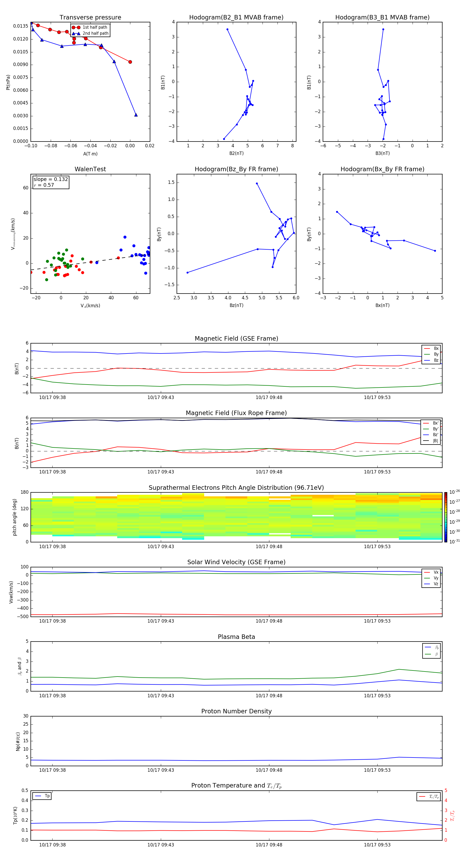Click the topmost point in the B2_B1 hodogram

point(227,29)
